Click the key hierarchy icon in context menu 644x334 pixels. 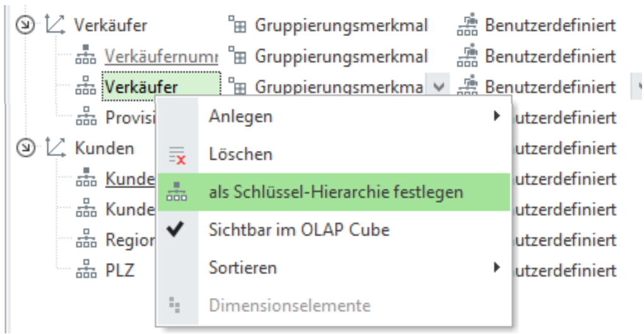(172, 193)
